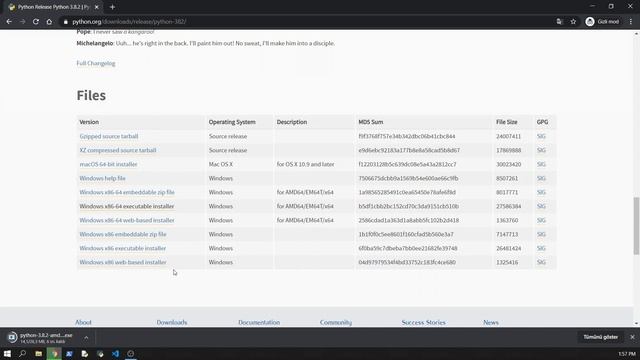Download the macOS 64-bit installer

click(x=108, y=164)
